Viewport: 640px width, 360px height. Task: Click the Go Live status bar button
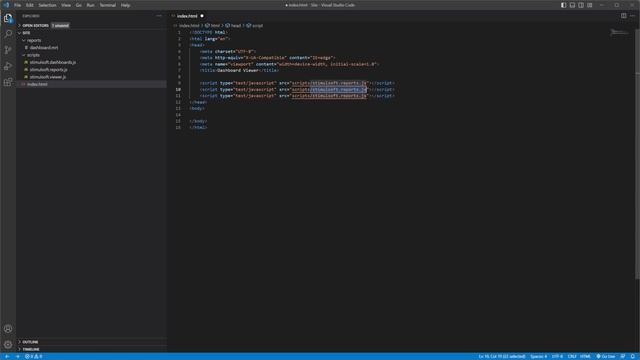click(606, 356)
